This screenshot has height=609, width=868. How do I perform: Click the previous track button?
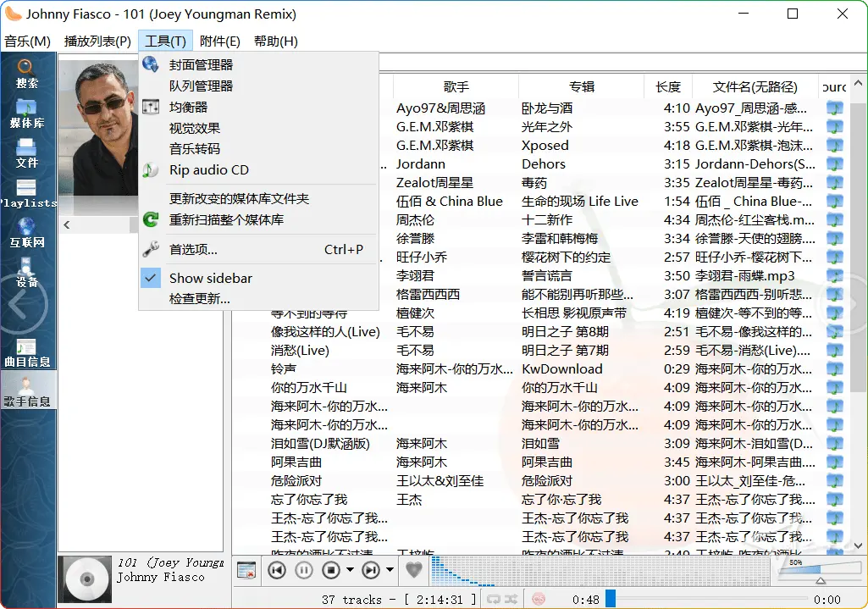pyautogui.click(x=277, y=570)
